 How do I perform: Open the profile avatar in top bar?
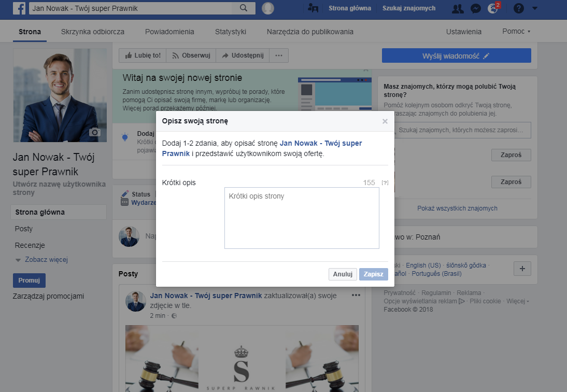point(268,8)
